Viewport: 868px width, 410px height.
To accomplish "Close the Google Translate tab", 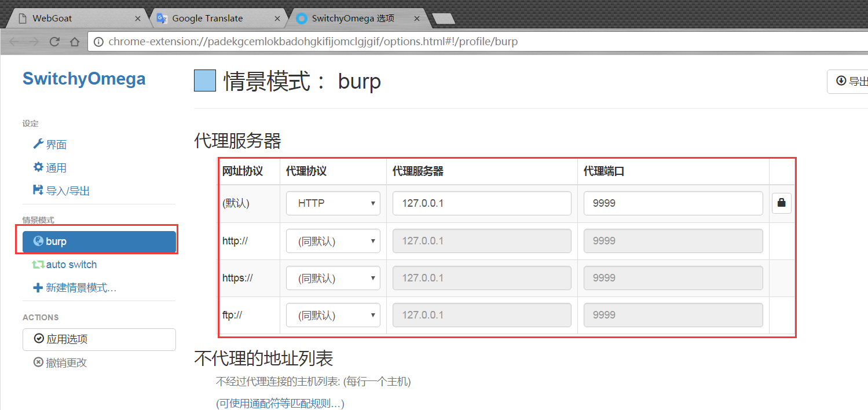I will [277, 19].
